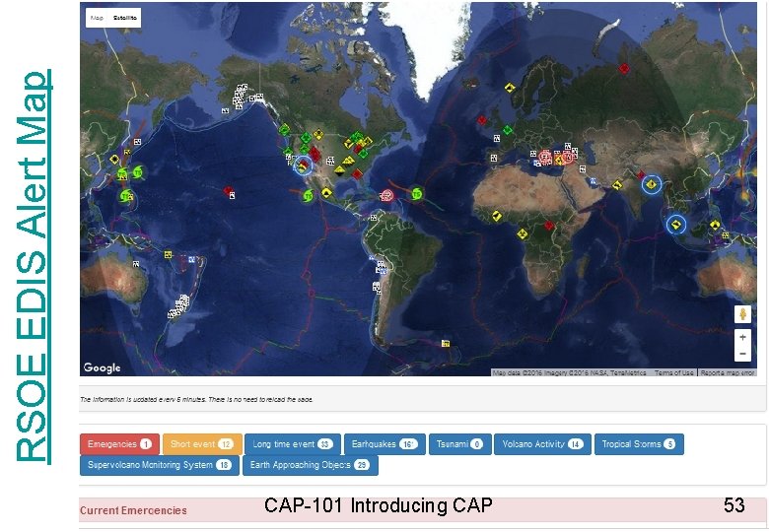
Task: Show the Emergencies list
Action: [x=119, y=444]
